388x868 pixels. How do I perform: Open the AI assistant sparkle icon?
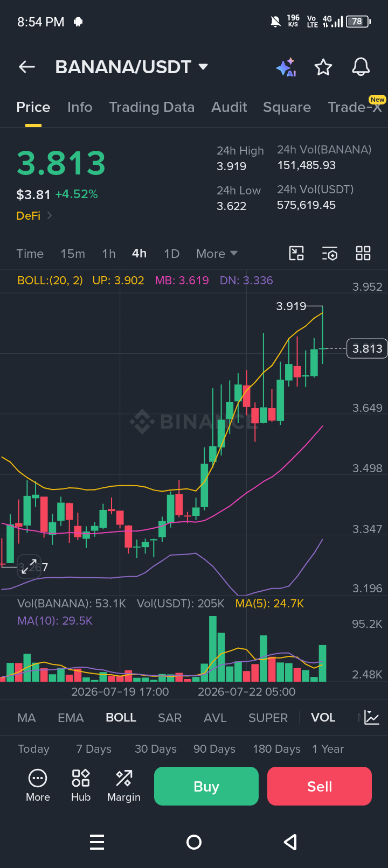[286, 67]
